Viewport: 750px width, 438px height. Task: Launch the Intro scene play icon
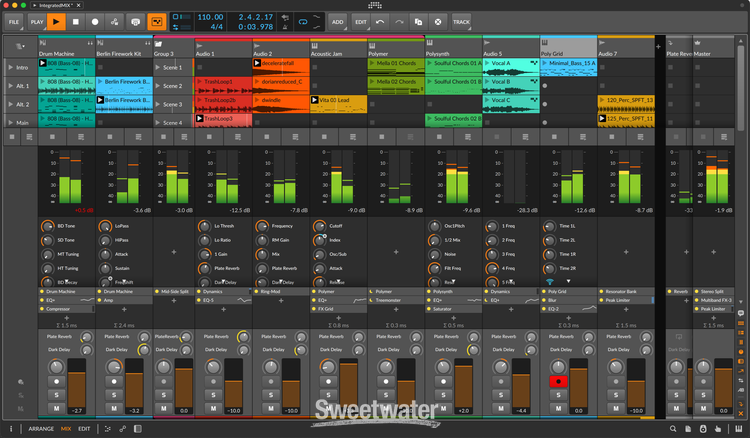10,67
